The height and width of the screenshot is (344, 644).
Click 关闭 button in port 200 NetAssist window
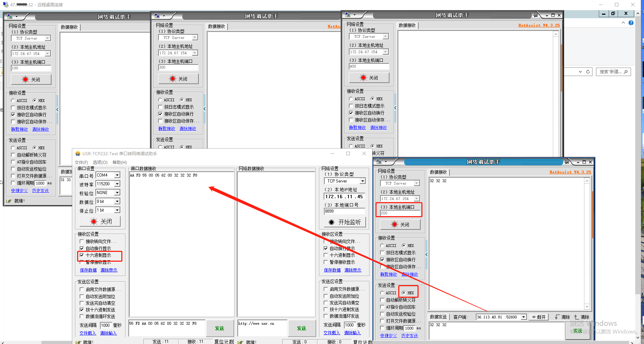click(x=400, y=225)
